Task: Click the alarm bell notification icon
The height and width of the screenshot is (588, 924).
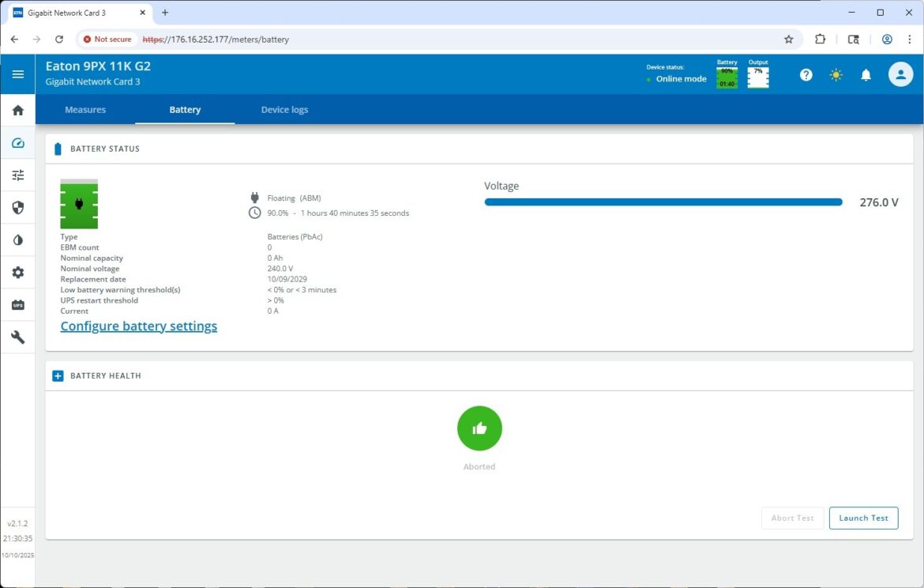Action: pos(866,75)
